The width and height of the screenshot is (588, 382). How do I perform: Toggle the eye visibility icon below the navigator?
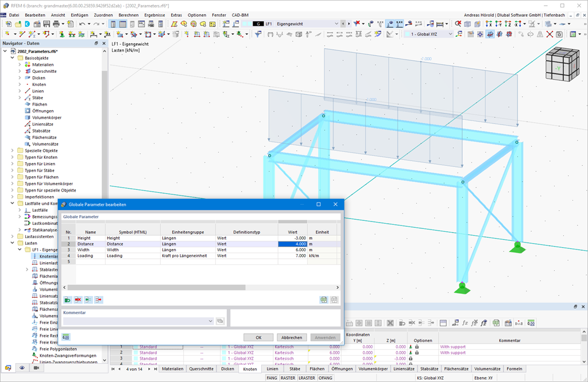22,368
